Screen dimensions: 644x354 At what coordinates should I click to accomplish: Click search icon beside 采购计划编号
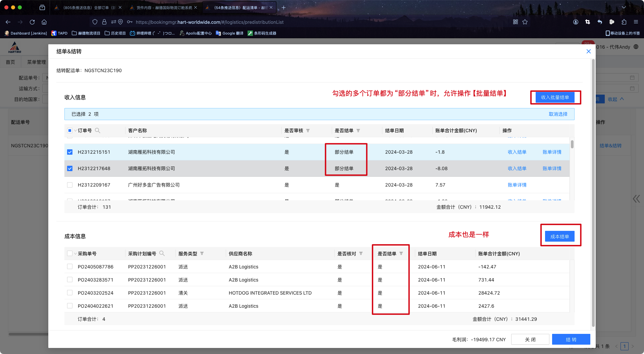(x=162, y=253)
